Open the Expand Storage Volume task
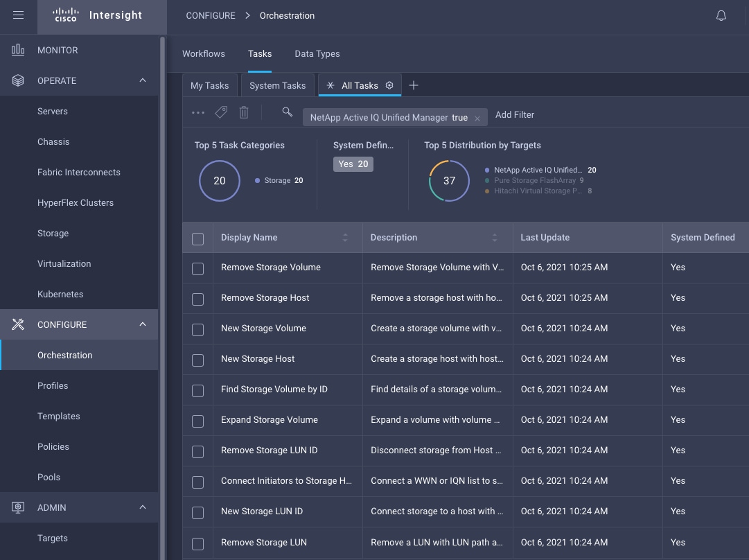749x560 pixels. [x=270, y=419]
